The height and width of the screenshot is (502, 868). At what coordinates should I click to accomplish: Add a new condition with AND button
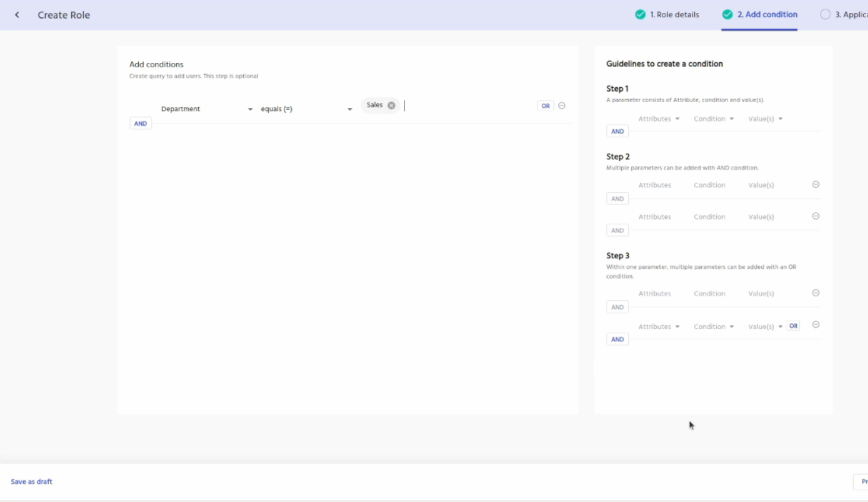[x=141, y=123]
